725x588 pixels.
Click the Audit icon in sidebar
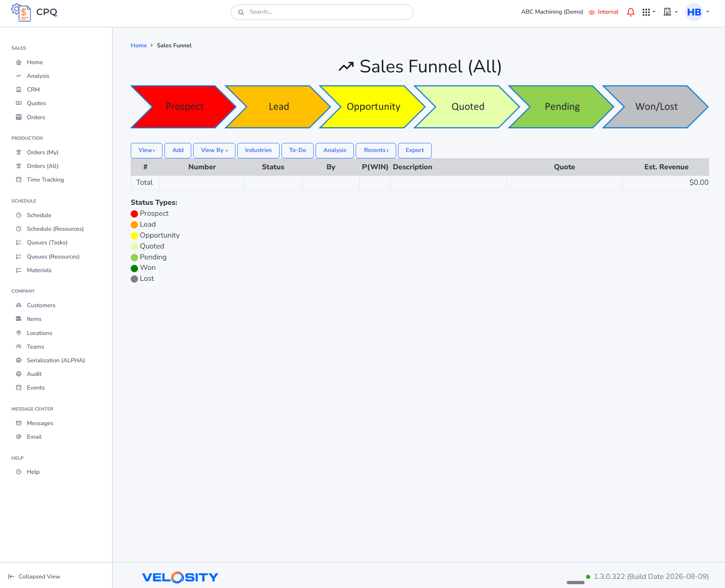pos(19,374)
